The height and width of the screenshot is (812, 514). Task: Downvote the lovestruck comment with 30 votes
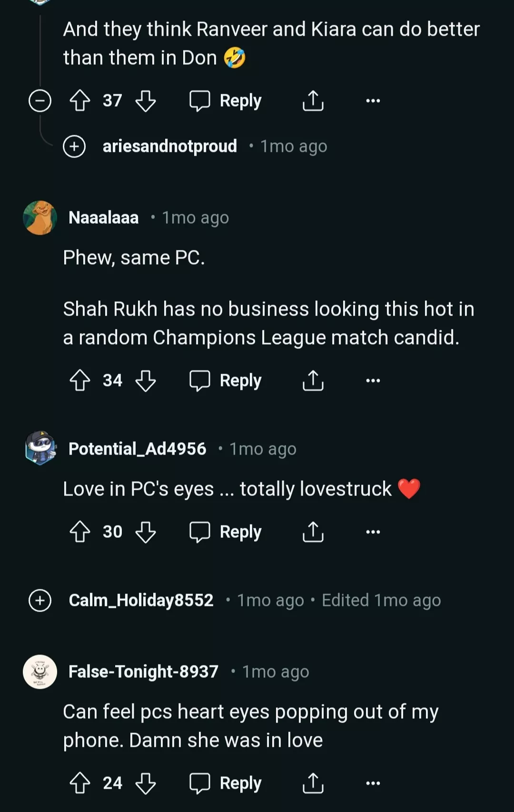click(x=145, y=532)
